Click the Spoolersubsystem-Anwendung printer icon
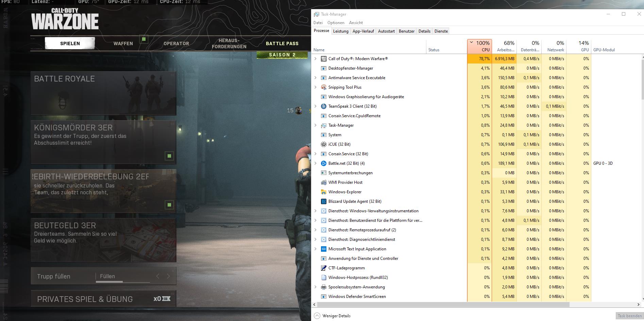 tap(323, 287)
